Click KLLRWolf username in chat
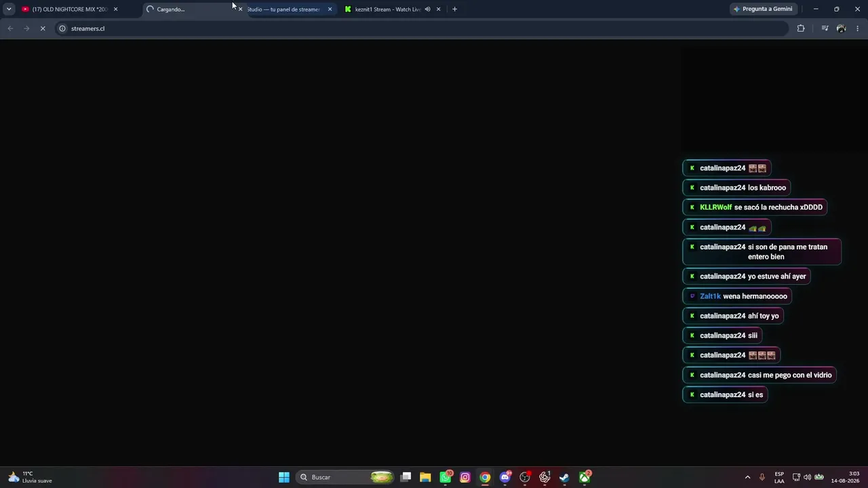 (x=715, y=207)
